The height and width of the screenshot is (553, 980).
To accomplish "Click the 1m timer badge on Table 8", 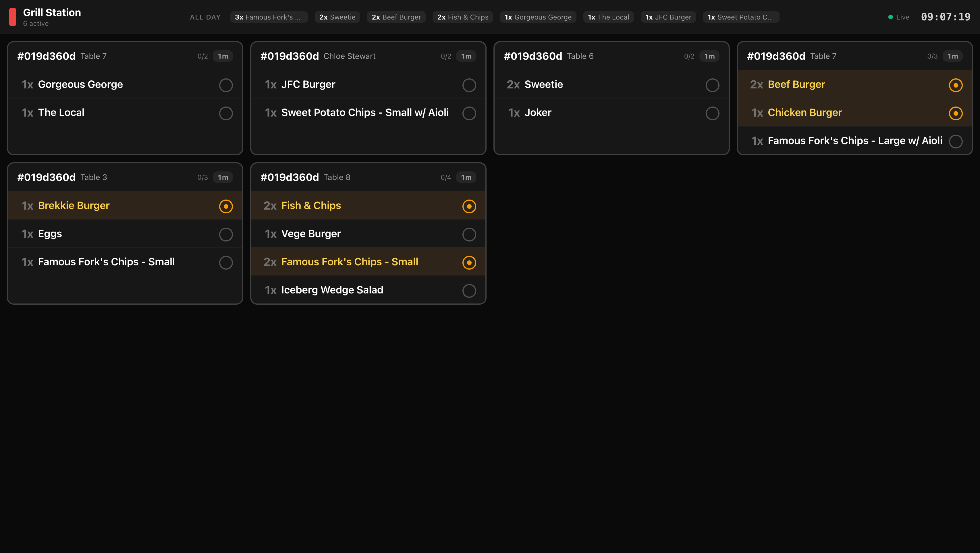I will (x=466, y=177).
